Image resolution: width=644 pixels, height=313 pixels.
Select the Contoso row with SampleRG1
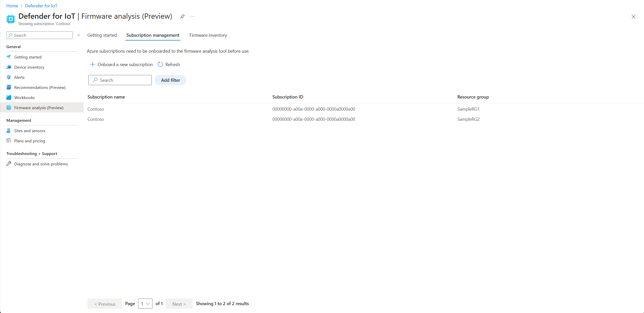(364, 109)
